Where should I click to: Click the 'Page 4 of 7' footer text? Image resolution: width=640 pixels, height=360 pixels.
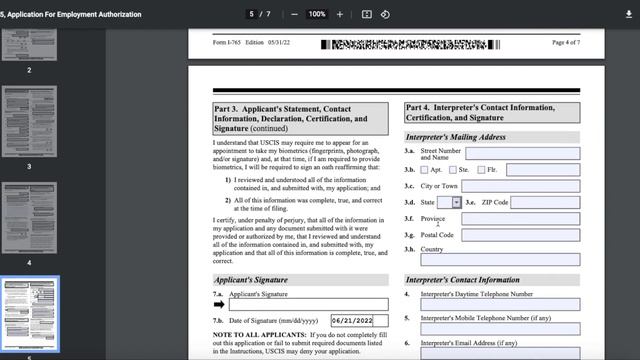point(566,42)
